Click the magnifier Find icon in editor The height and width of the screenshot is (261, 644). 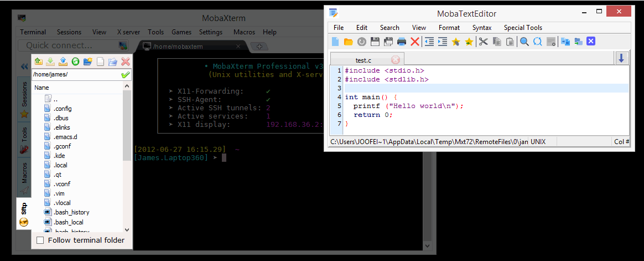coord(523,42)
